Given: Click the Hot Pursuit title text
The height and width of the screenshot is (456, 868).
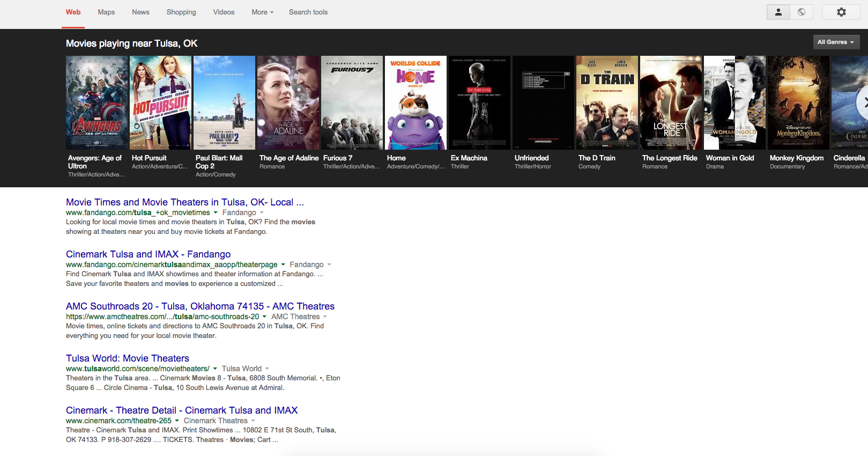Looking at the screenshot, I should (x=149, y=158).
